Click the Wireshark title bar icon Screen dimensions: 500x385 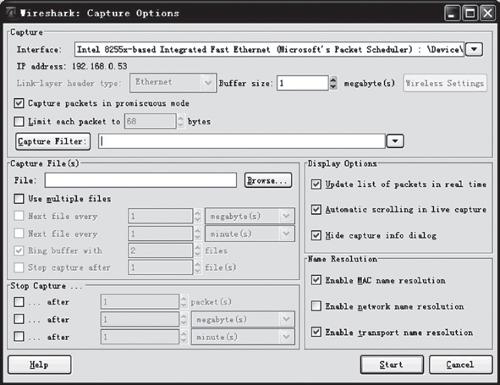pos(12,13)
